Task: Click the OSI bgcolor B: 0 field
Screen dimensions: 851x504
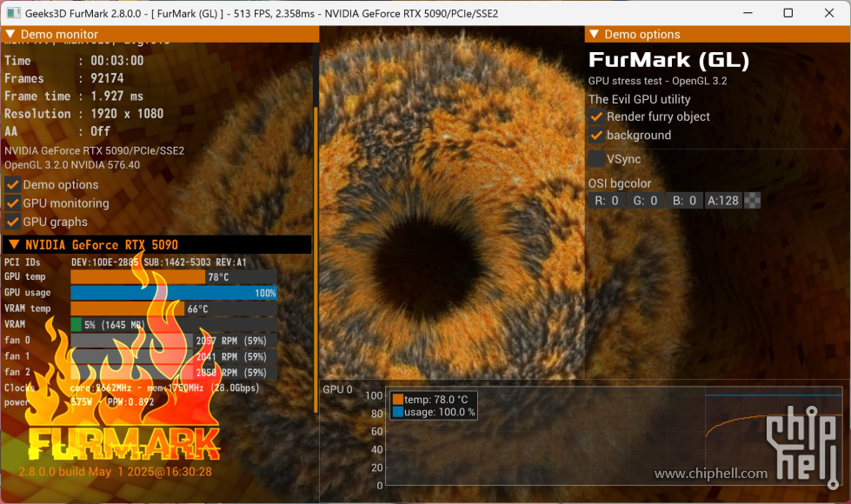Action: pyautogui.click(x=685, y=201)
